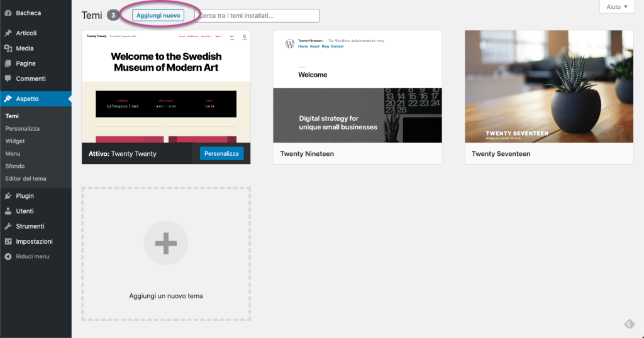Click the Media library icon
Image resolution: width=644 pixels, height=338 pixels.
(8, 48)
